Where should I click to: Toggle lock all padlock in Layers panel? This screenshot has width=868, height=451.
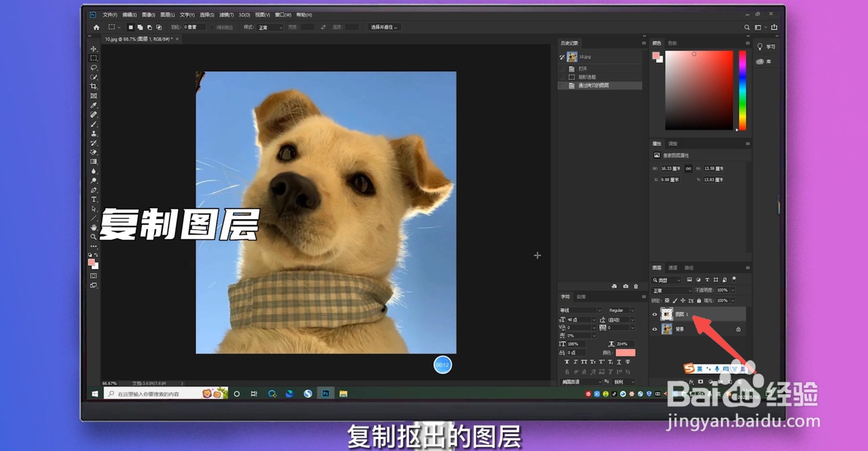(699, 300)
